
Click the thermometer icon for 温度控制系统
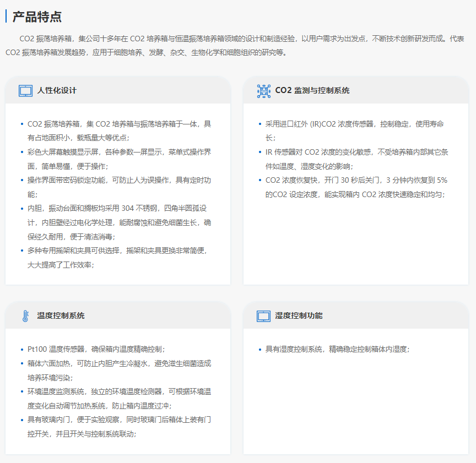tap(25, 316)
